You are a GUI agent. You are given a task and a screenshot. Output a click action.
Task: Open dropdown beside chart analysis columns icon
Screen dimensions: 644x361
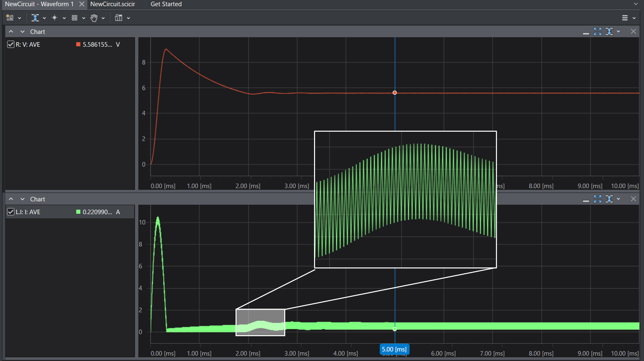(129, 18)
